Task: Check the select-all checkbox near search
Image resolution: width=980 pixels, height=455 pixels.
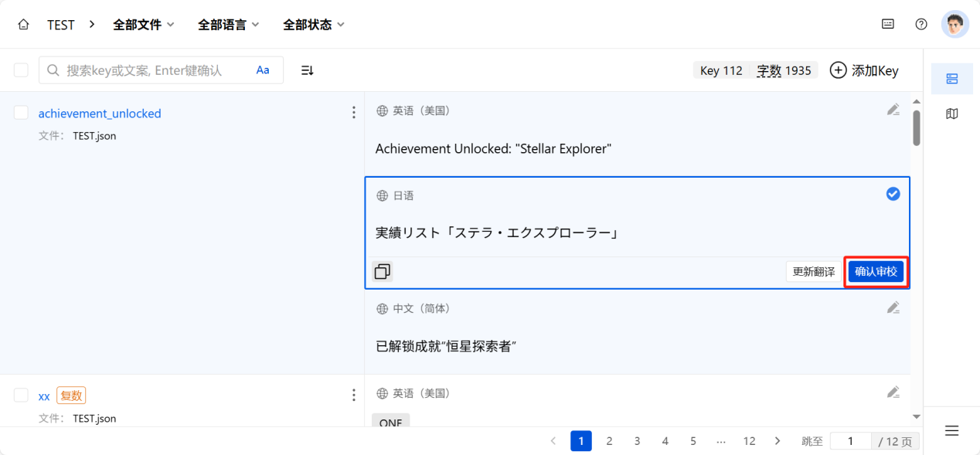Action: tap(21, 70)
